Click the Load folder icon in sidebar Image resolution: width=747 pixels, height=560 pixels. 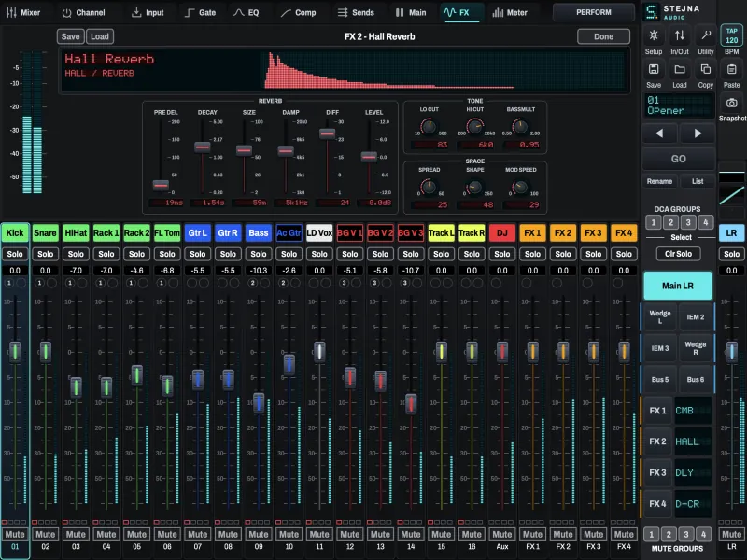pos(680,69)
